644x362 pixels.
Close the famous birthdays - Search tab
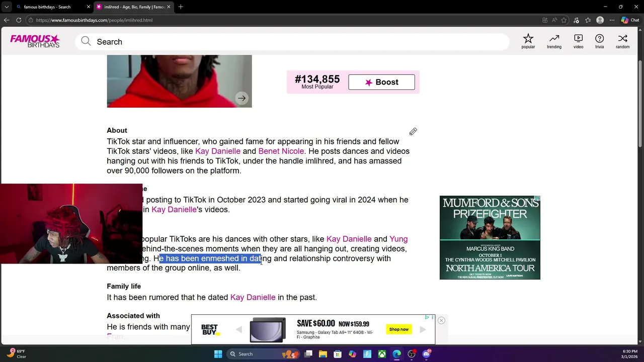point(89,7)
